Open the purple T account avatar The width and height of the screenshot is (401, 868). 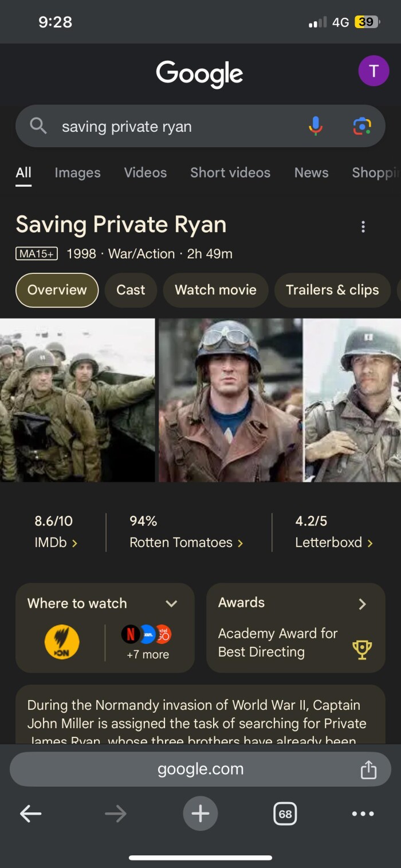point(374,71)
